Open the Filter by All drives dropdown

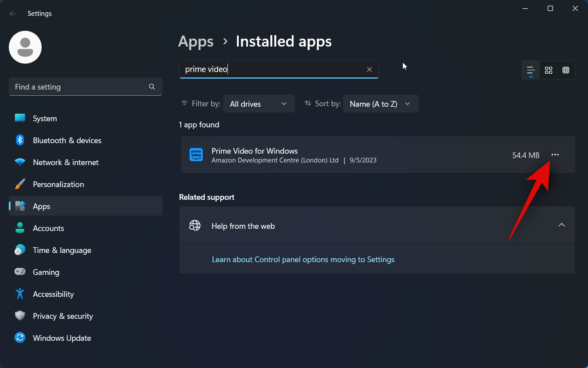258,104
